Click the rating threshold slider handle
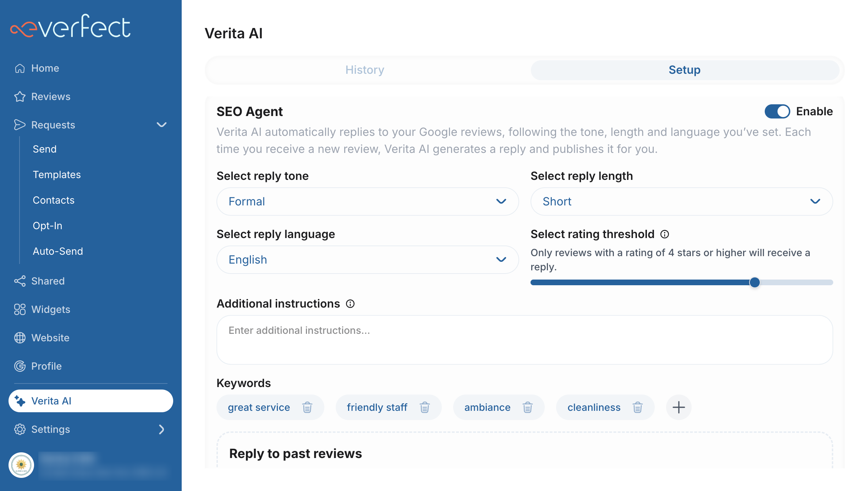 (x=754, y=282)
